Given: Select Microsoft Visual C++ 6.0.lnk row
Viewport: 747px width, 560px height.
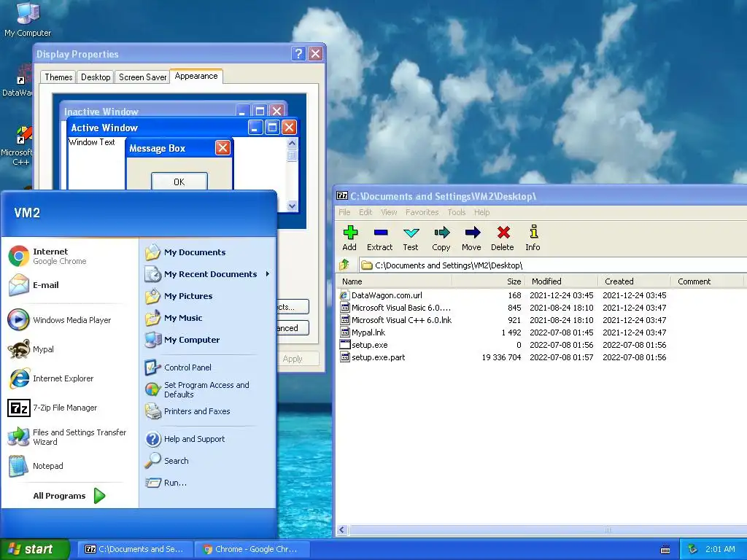Looking at the screenshot, I should tap(505, 320).
